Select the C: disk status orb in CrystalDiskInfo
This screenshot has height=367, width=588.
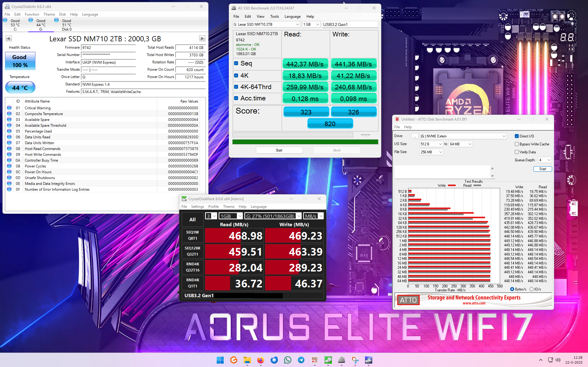tap(5, 20)
